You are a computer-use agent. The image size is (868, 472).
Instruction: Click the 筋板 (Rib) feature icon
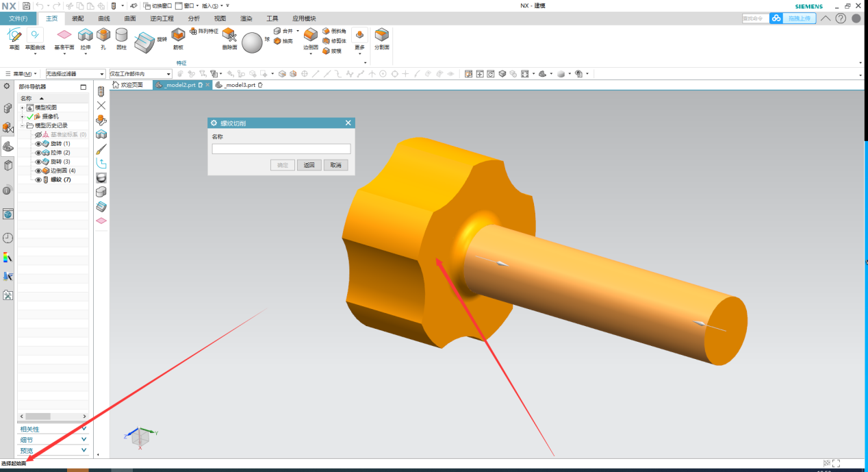[178, 36]
